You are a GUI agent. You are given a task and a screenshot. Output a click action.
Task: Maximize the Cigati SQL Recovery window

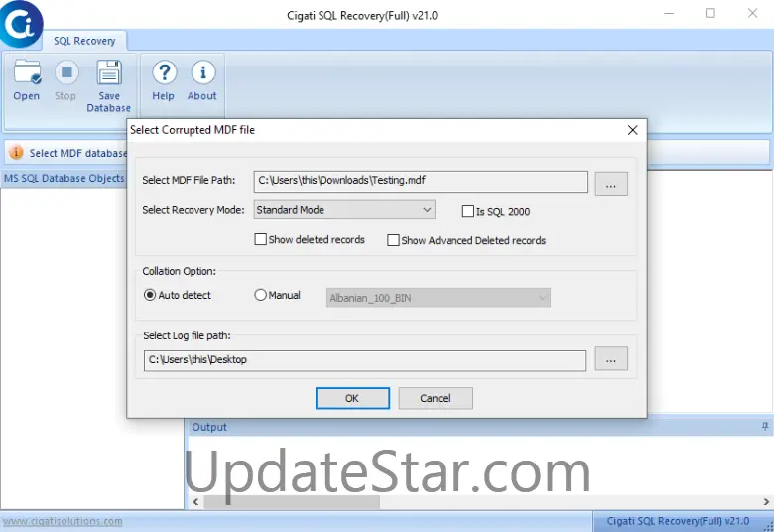[709, 13]
